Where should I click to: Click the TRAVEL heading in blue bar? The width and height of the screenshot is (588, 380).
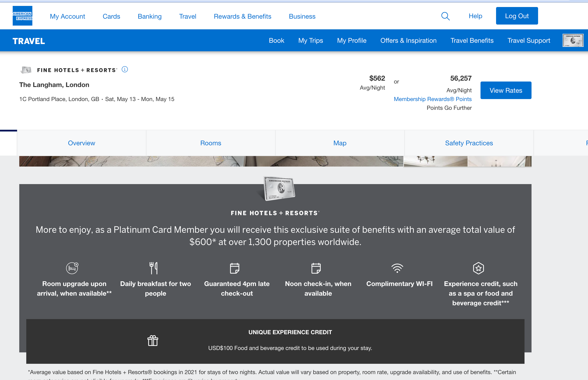(29, 41)
